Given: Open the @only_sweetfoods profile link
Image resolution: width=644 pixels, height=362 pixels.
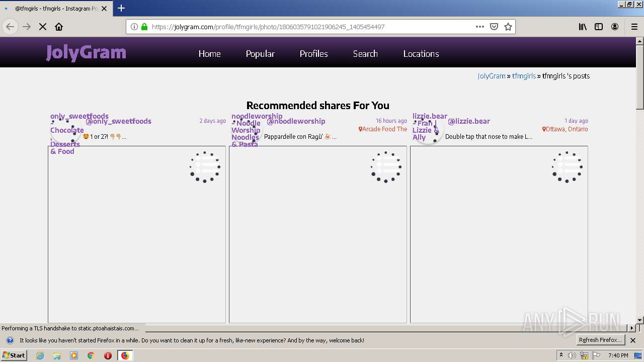Looking at the screenshot, I should point(118,121).
